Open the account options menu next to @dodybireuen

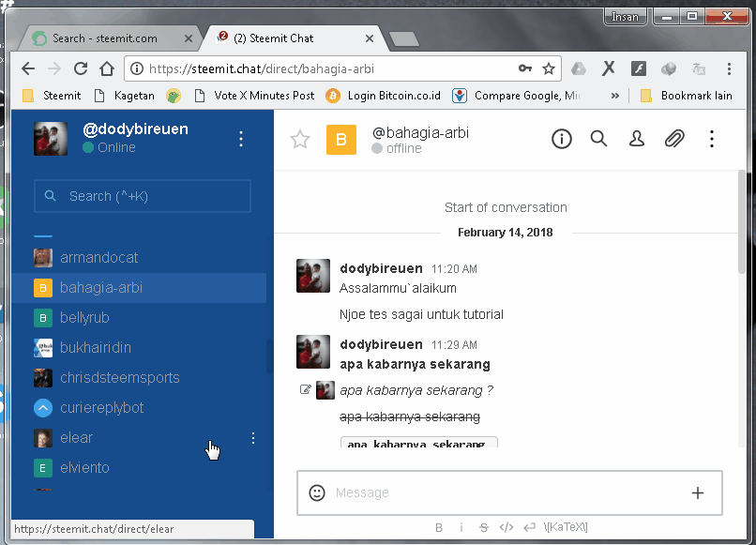[241, 139]
